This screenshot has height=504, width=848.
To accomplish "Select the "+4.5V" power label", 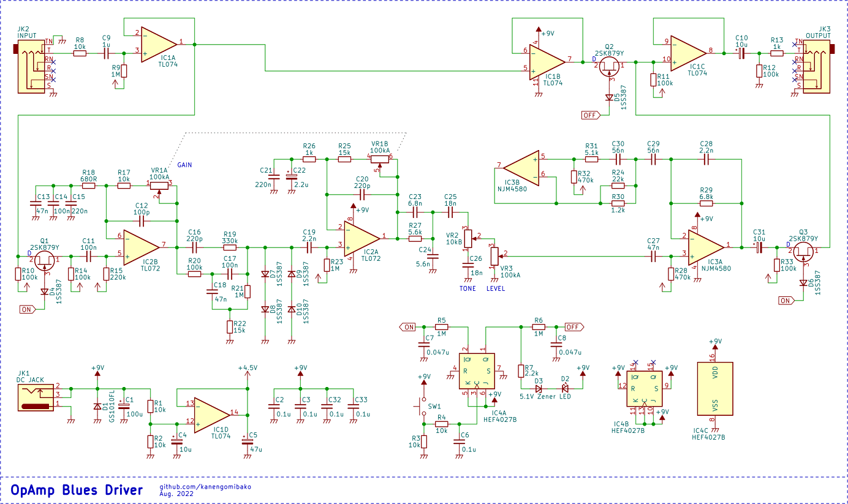I will coord(248,367).
